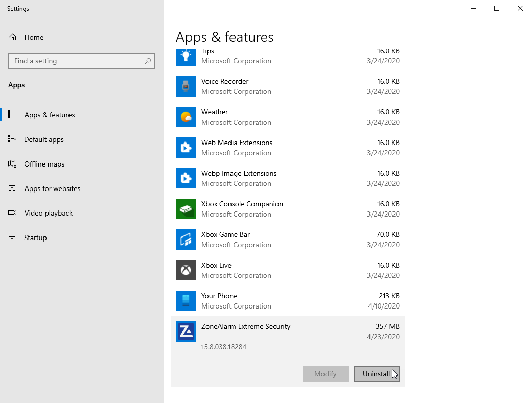
Task: Click the 357 MB size value
Action: 387,326
